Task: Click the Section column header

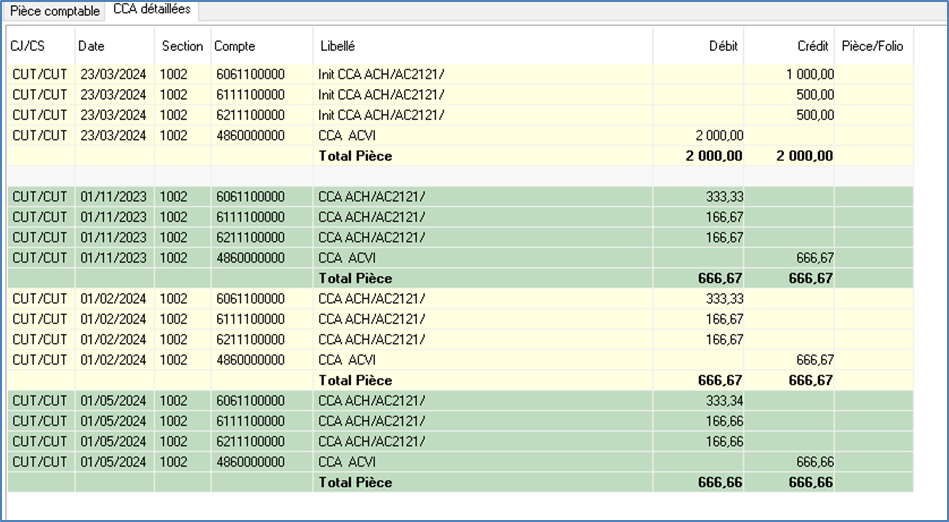Action: click(x=182, y=46)
